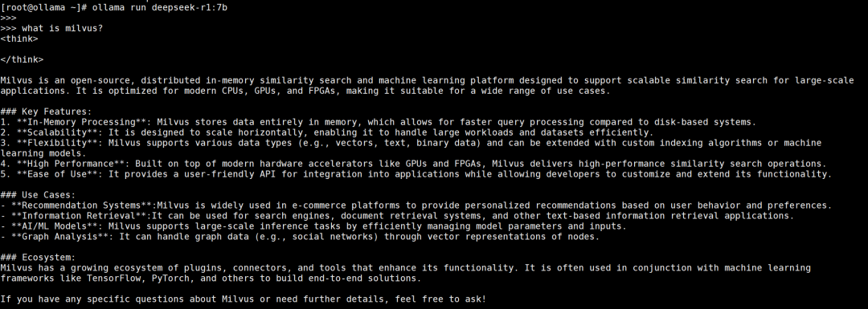The width and height of the screenshot is (868, 309).
Task: Click the '**Graph Analysis**' bullet text
Action: pyautogui.click(x=59, y=237)
